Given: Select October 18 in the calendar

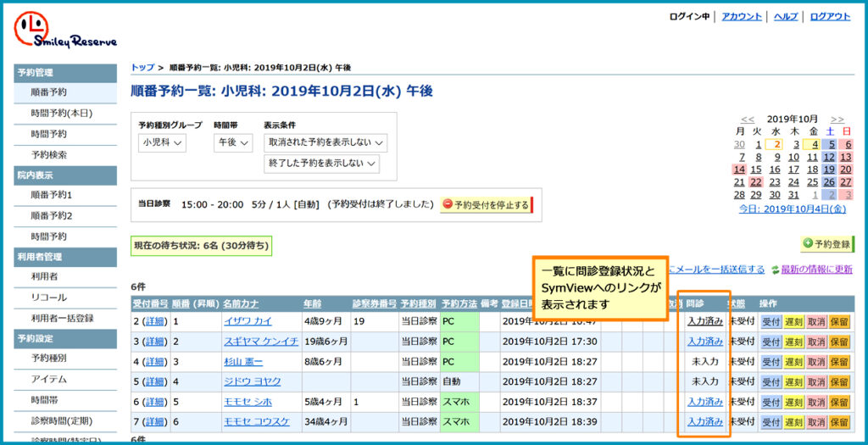Looking at the screenshot, I should tap(812, 170).
